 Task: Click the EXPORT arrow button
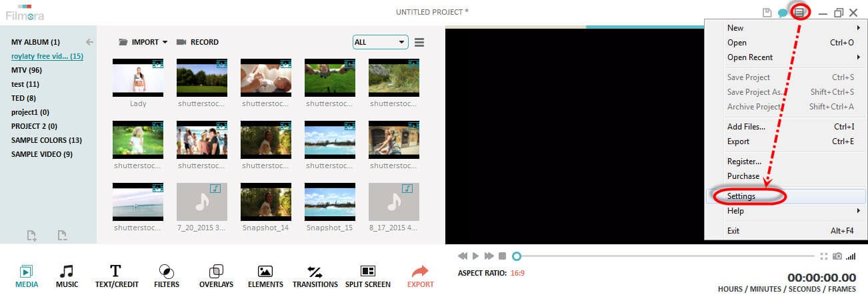[x=420, y=276]
